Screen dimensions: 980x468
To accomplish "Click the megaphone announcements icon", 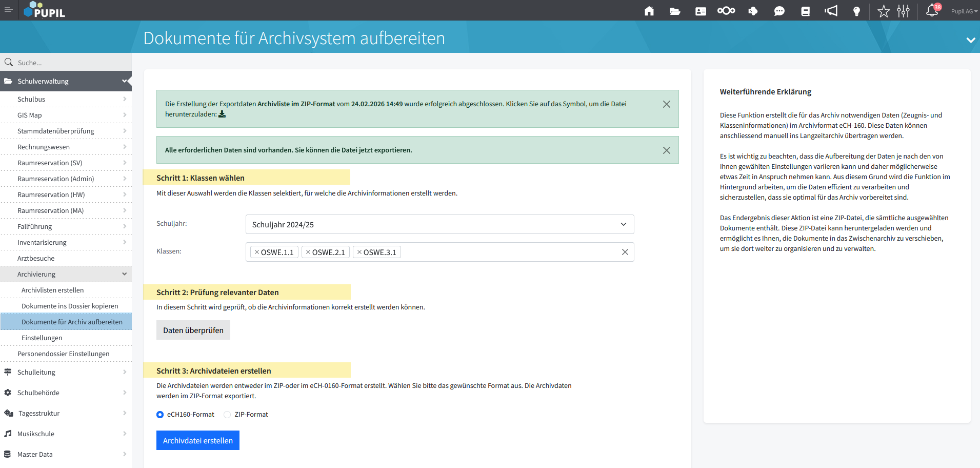I will pyautogui.click(x=831, y=11).
